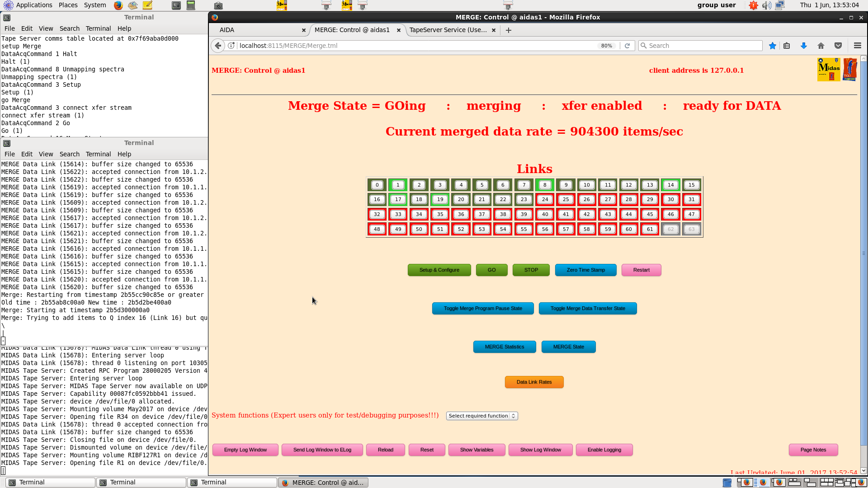Click the Data Link Rates button

click(x=534, y=382)
